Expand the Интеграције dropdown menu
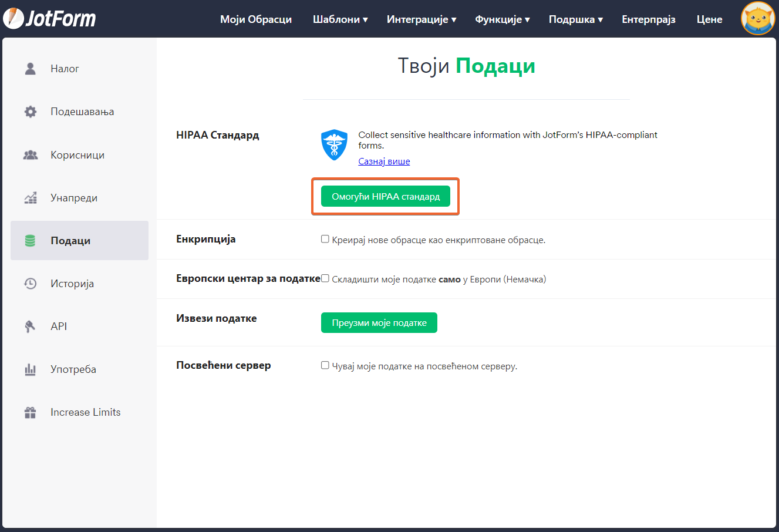Viewport: 779px width, 532px height. coord(421,19)
